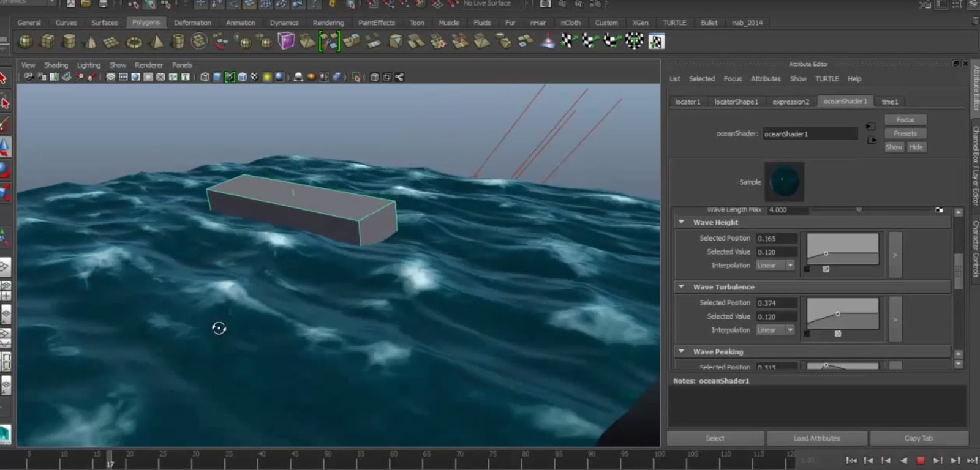The height and width of the screenshot is (470, 980).
Task: Click the oceanShader Sample swatch
Action: [x=784, y=182]
